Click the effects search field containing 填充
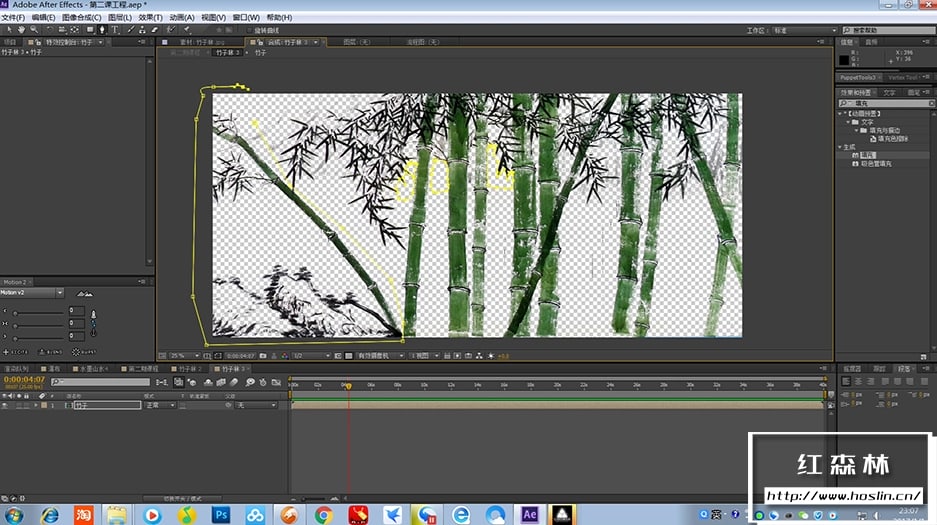 [x=886, y=103]
